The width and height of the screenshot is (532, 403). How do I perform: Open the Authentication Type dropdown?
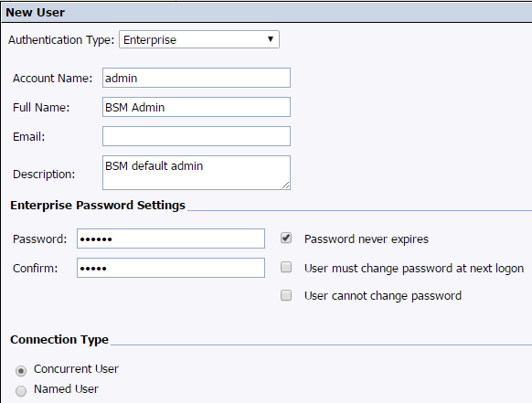click(199, 39)
